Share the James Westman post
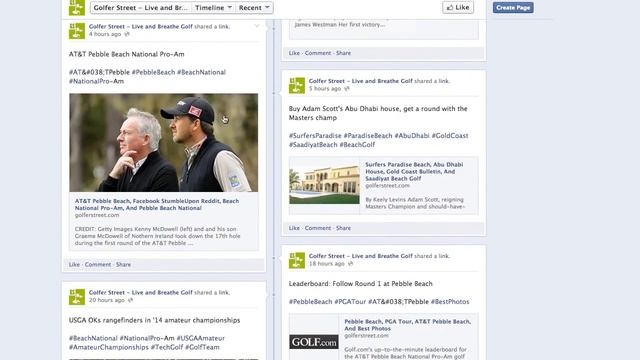The width and height of the screenshot is (640, 360). [x=343, y=53]
